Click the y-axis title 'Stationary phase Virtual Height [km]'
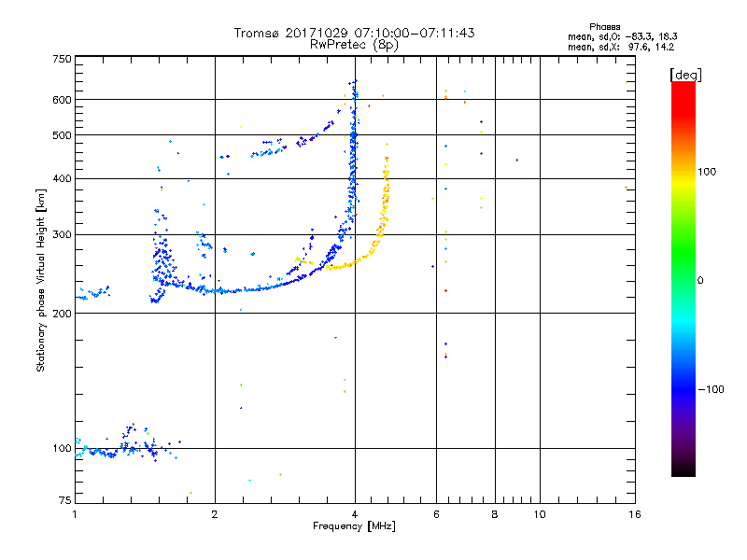The height and width of the screenshot is (560, 747). (x=41, y=280)
